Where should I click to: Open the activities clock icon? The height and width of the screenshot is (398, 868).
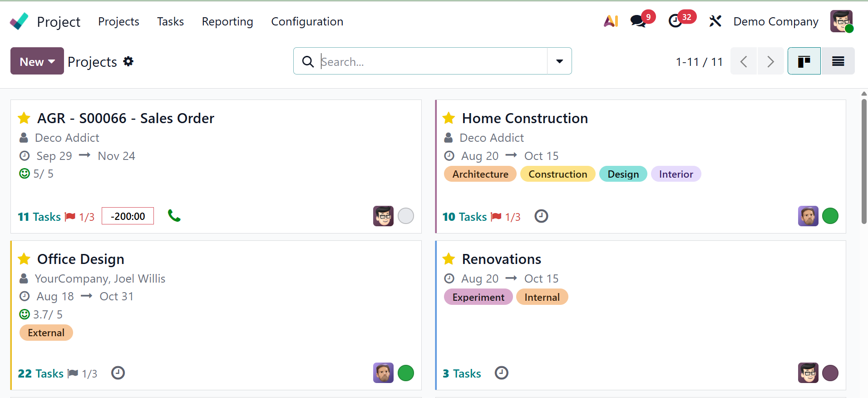(x=676, y=21)
